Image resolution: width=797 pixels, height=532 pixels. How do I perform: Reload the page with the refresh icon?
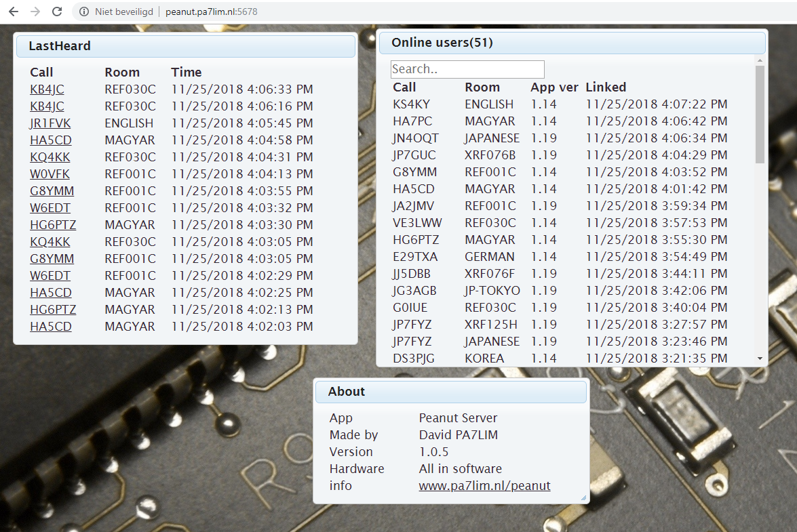pyautogui.click(x=57, y=12)
